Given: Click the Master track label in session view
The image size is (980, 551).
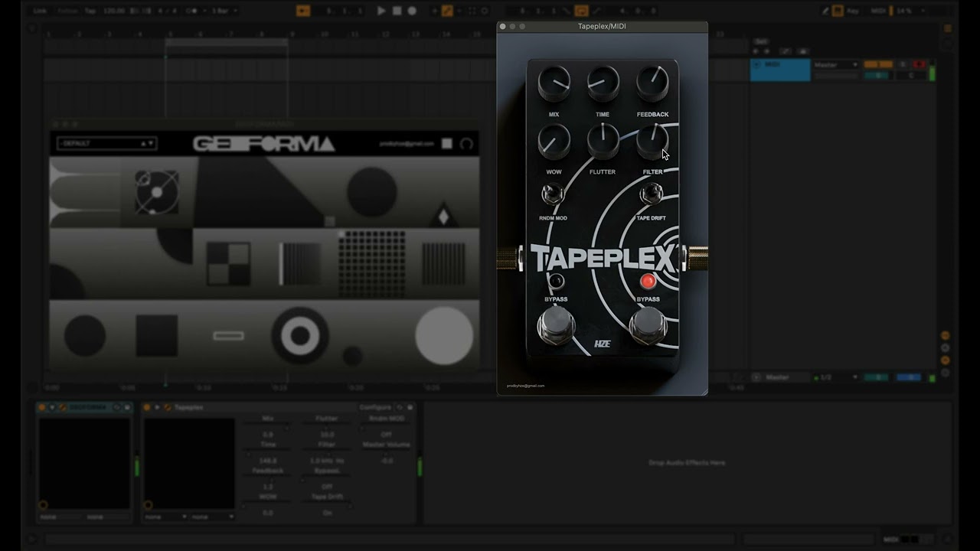Looking at the screenshot, I should pos(777,377).
